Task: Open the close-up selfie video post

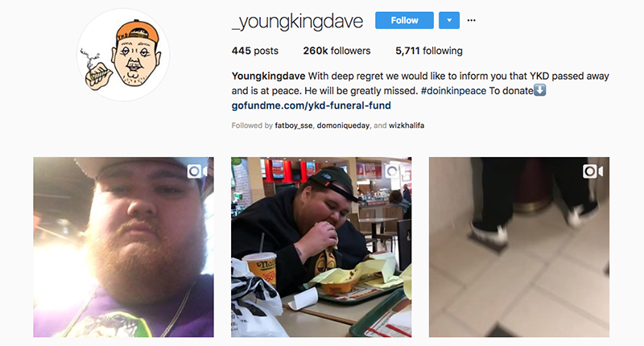Action: pyautogui.click(x=124, y=247)
